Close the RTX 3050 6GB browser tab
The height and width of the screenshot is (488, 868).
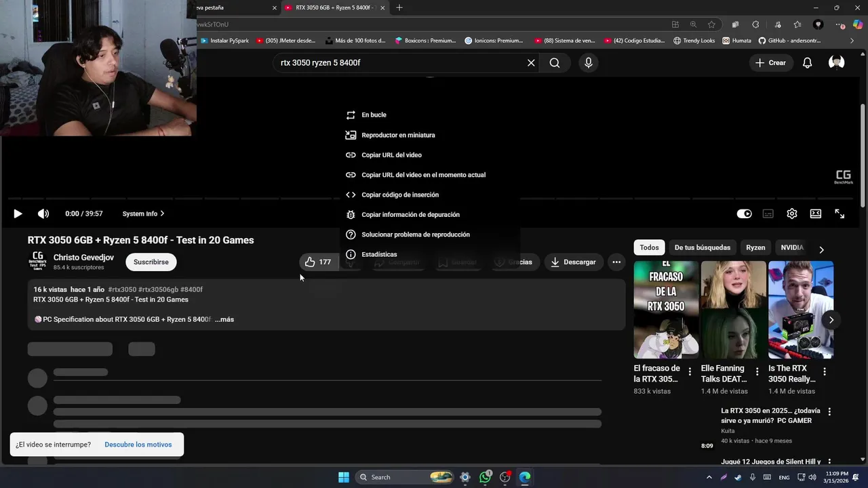[x=382, y=7]
